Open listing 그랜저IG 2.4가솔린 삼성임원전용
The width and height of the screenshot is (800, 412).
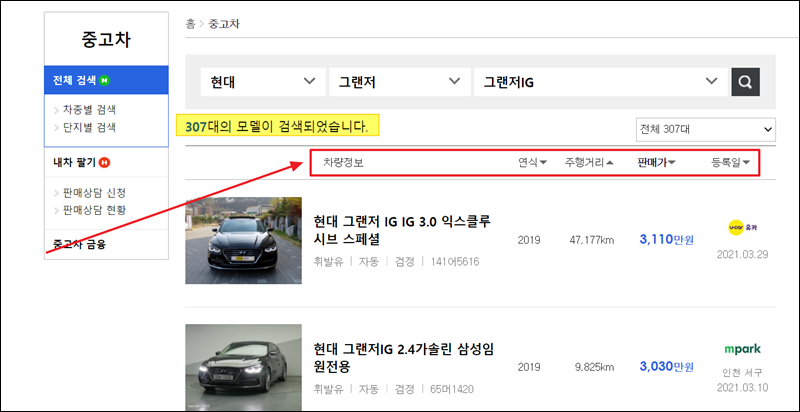coord(404,358)
